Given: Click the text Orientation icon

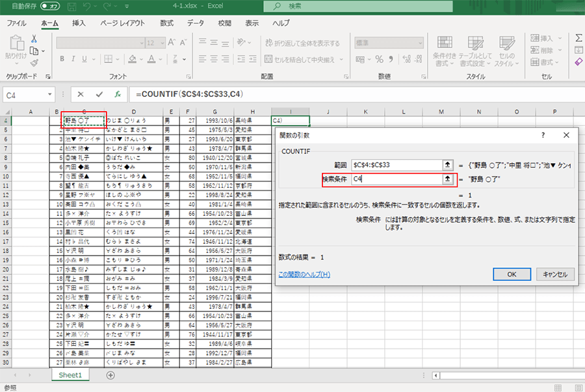Looking at the screenshot, I should point(241,42).
